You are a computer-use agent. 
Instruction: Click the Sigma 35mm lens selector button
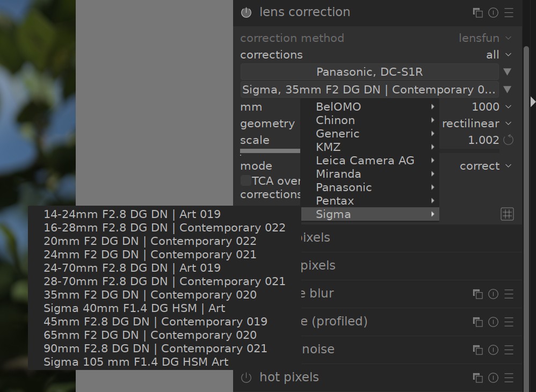point(370,90)
